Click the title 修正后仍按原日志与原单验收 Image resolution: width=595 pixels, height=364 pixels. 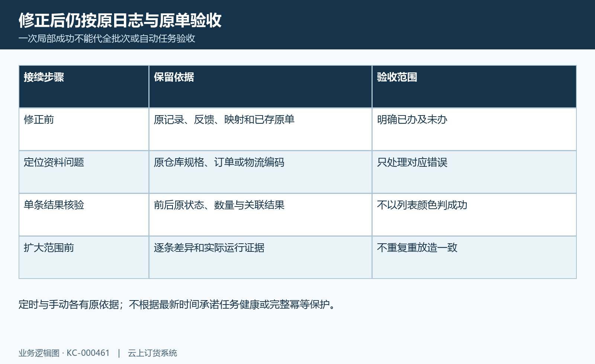pos(120,20)
